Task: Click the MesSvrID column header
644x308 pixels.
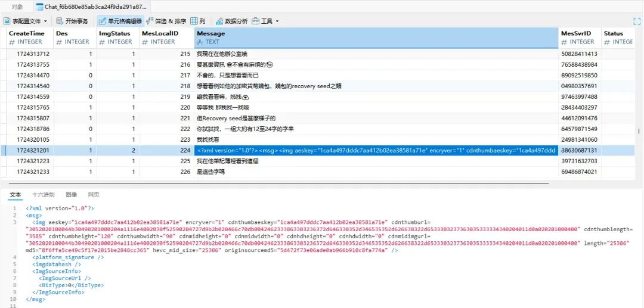Action: [580, 38]
